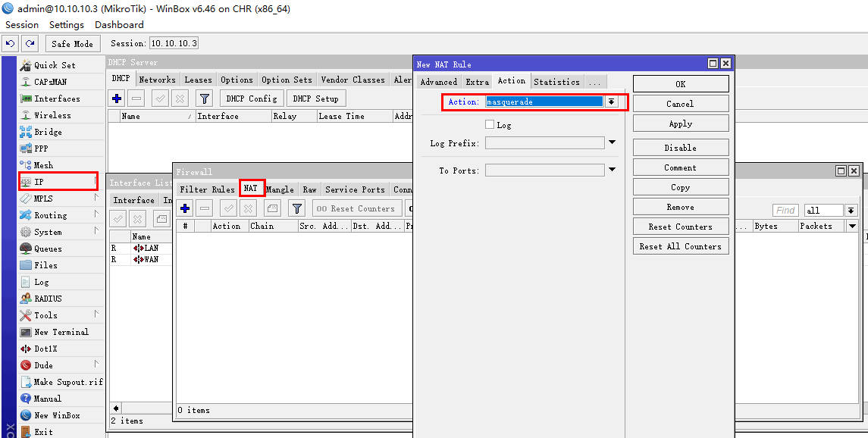
Task: Open the Tools sidebar menu
Action: [45, 314]
